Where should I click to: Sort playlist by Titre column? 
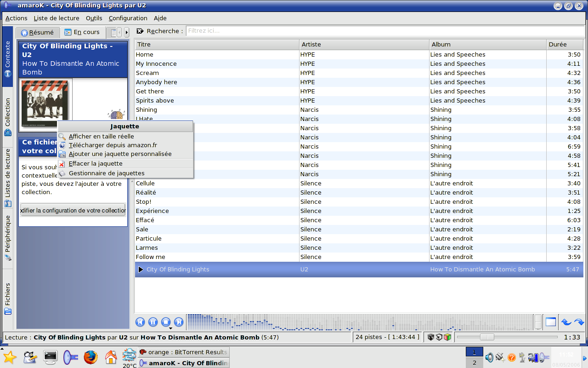coord(217,45)
